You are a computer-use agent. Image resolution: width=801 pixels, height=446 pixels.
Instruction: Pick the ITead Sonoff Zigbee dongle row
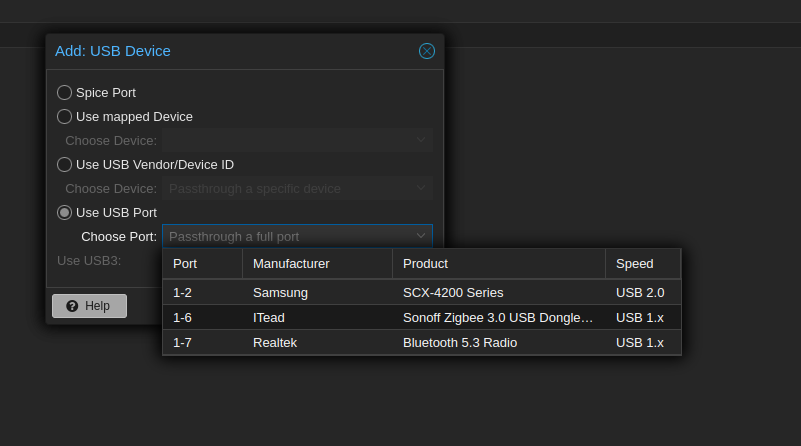(x=421, y=318)
